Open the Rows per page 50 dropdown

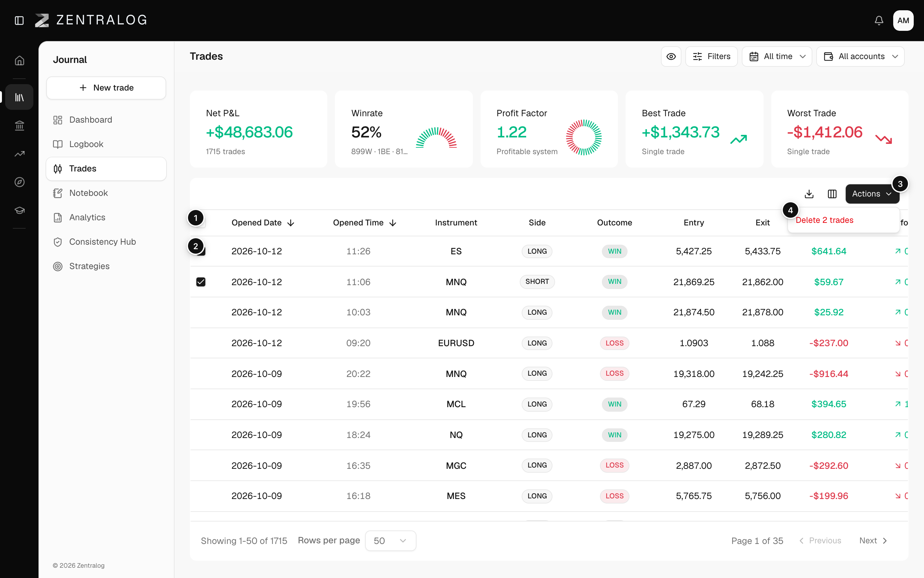click(390, 540)
